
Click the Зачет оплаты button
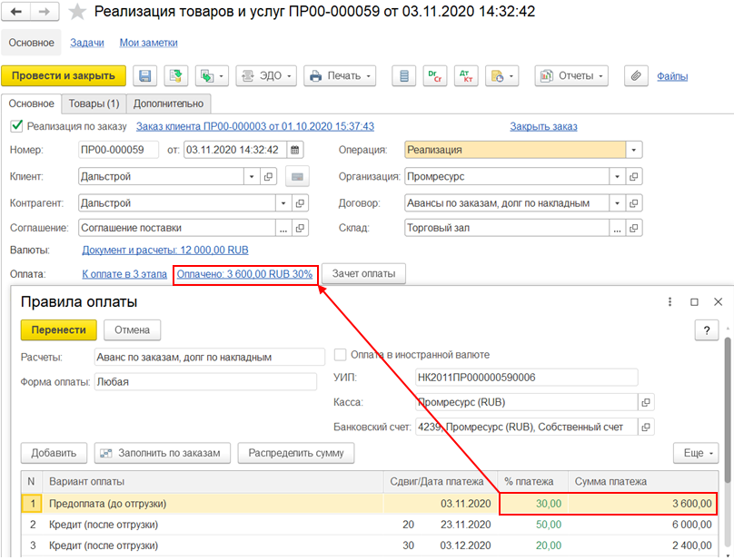363,274
